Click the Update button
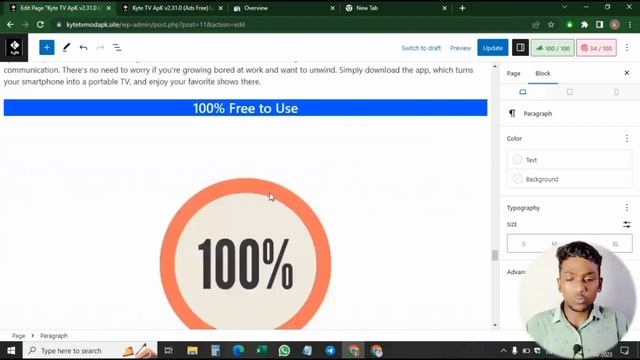 493,48
